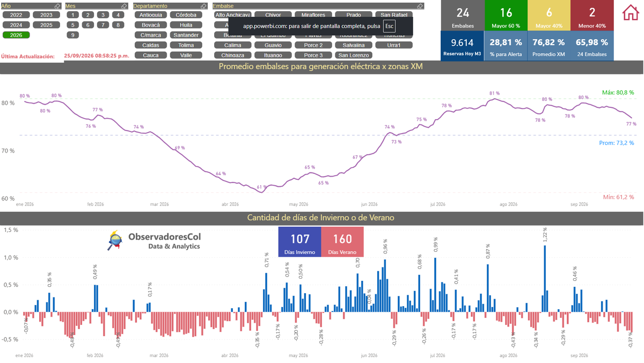Click the Esc key hint in fullscreen notice
The width and height of the screenshot is (644, 363).
pos(390,26)
